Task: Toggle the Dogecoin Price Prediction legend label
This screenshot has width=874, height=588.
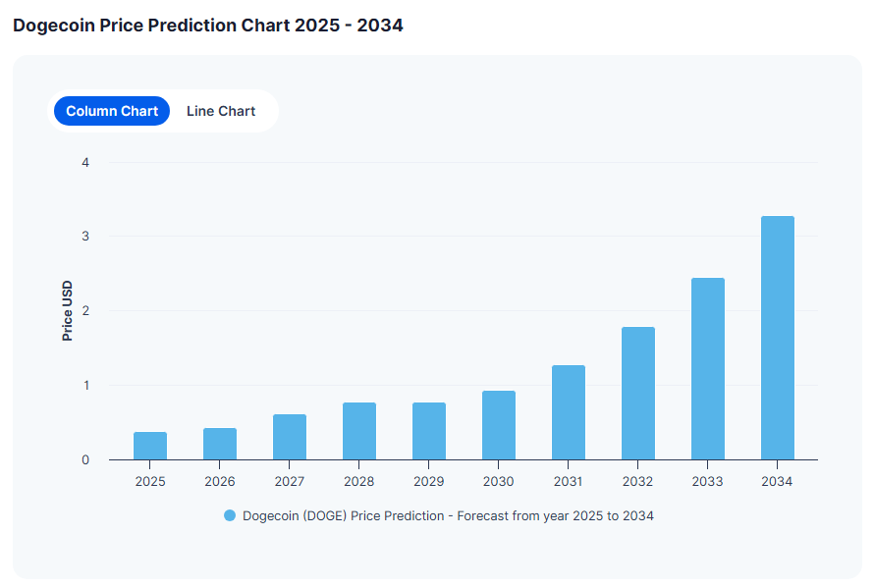Action: [448, 515]
